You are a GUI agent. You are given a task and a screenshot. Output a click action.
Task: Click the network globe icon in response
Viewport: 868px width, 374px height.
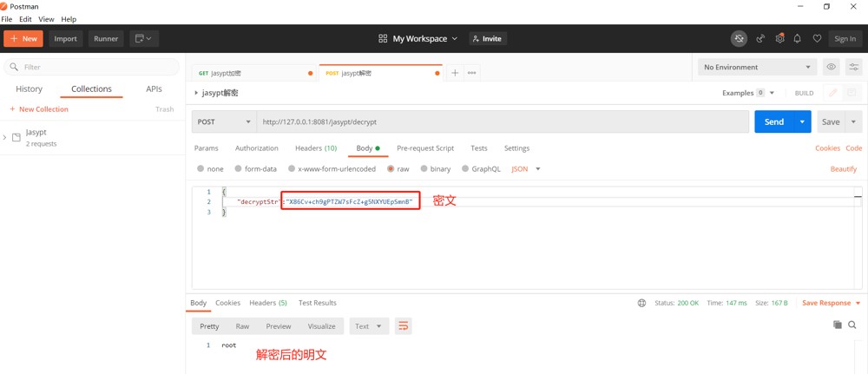coord(642,303)
